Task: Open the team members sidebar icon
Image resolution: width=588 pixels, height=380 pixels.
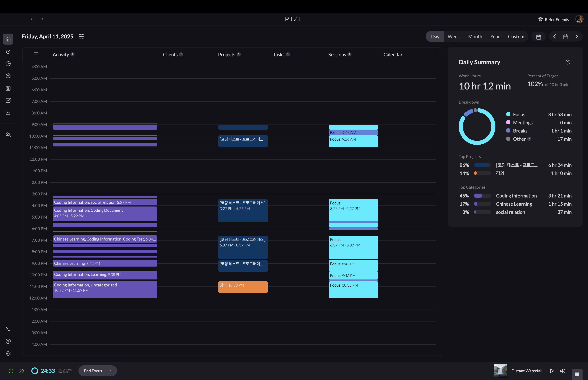Action: coord(8,135)
